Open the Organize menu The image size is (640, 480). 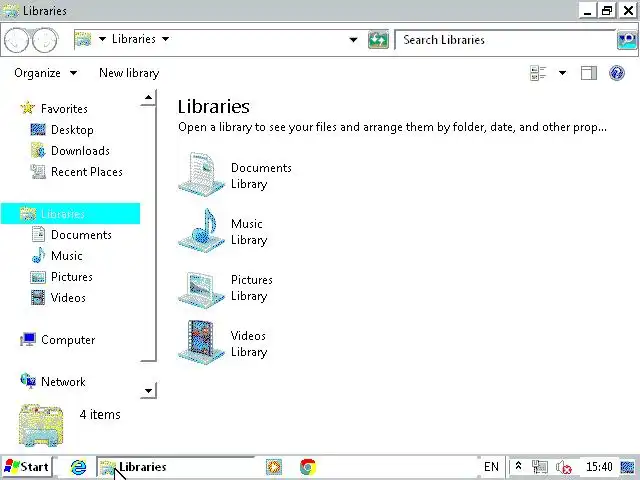45,73
